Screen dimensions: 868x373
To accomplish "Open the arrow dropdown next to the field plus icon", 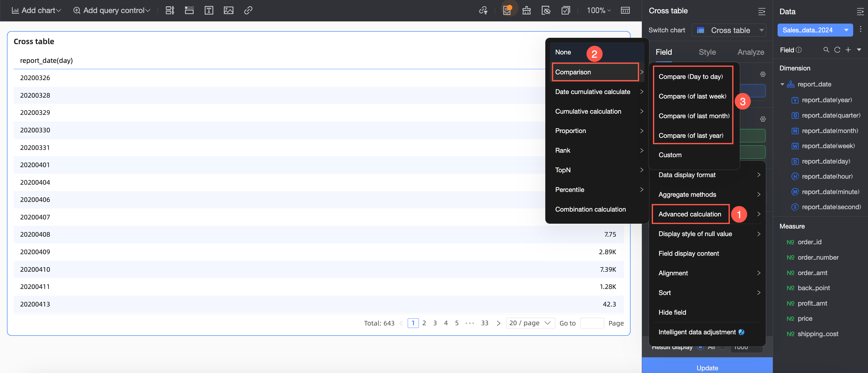I will (859, 50).
